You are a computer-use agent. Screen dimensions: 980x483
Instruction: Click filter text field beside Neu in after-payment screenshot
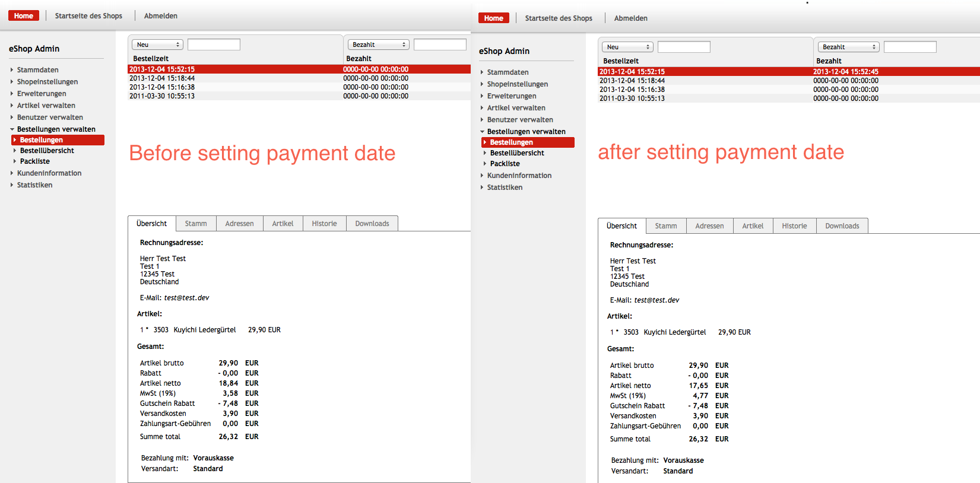[x=684, y=47]
